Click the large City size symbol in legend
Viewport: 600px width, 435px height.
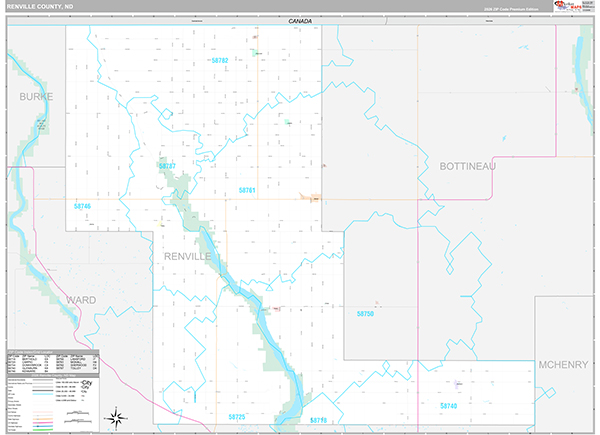click(87, 383)
